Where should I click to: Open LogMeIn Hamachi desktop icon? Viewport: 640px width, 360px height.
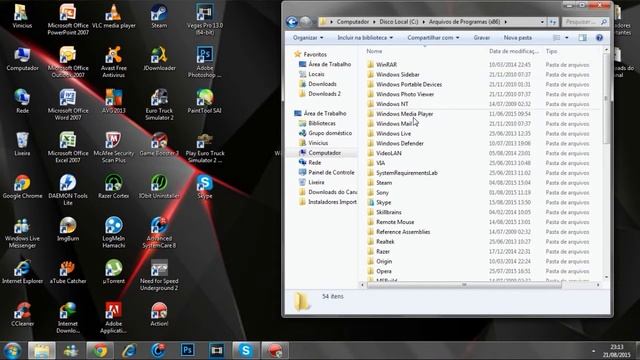point(113,233)
